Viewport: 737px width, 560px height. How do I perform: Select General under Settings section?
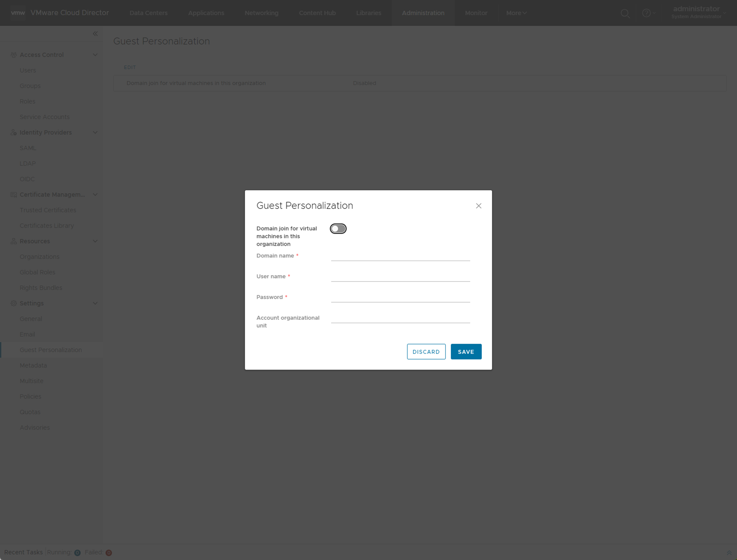click(x=31, y=318)
